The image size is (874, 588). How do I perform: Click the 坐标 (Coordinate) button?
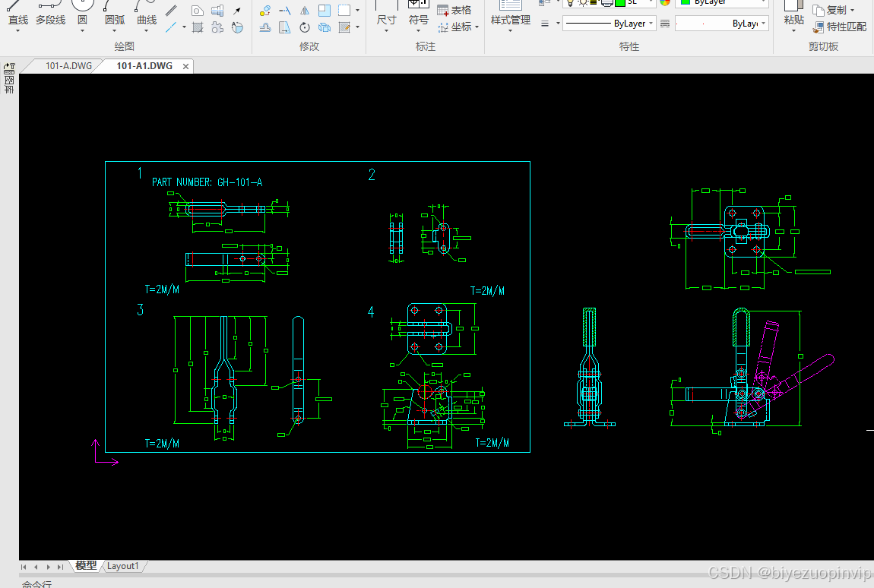pos(454,27)
